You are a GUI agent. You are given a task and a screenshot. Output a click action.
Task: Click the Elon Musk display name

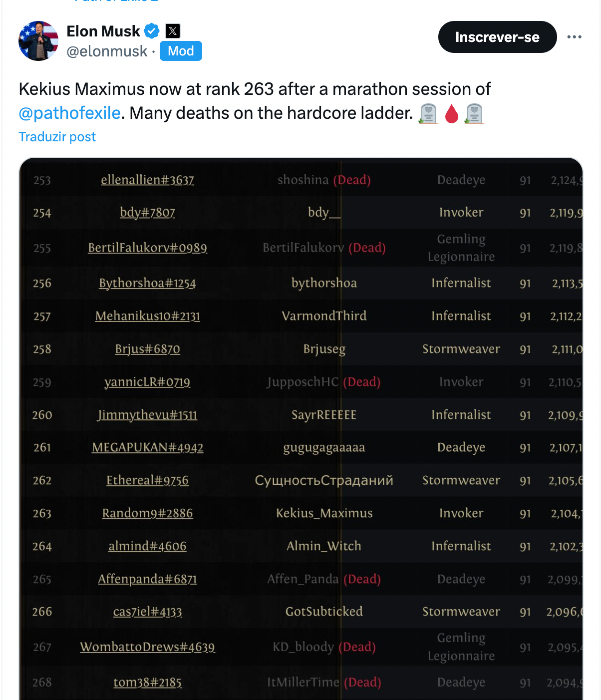103,31
